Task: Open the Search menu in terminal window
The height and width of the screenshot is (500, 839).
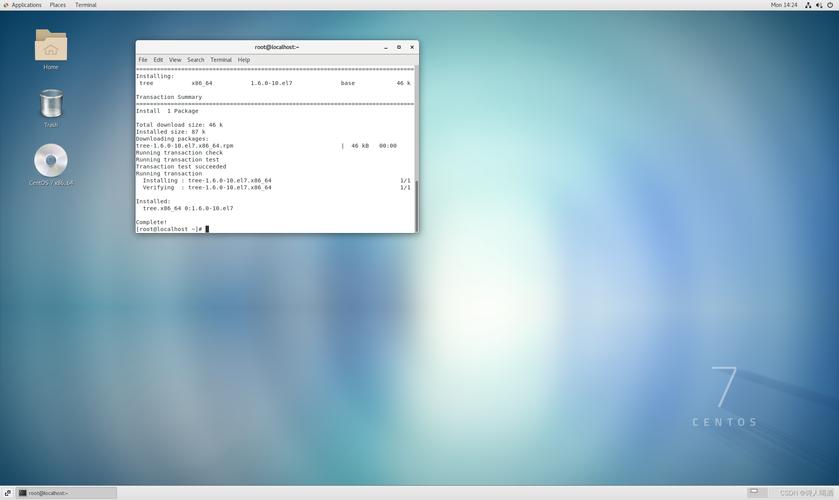Action: pyautogui.click(x=195, y=60)
